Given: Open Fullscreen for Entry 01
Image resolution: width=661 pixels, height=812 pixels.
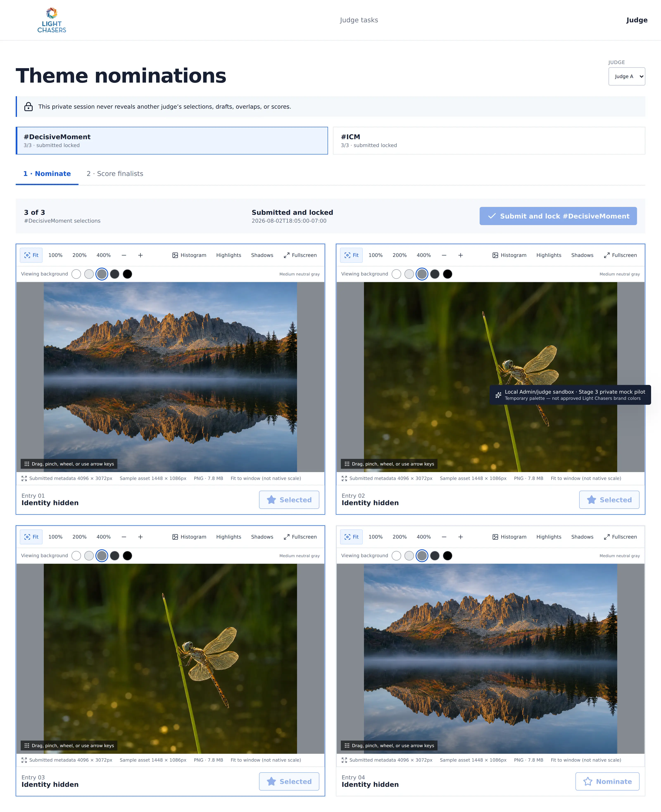Looking at the screenshot, I should [300, 255].
